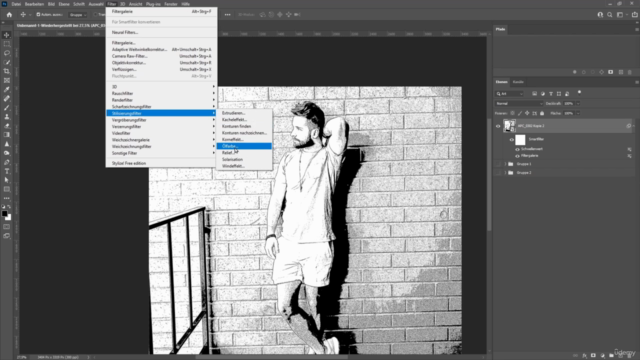Click the background color swatch
The image size is (640, 360).
tap(9, 218)
